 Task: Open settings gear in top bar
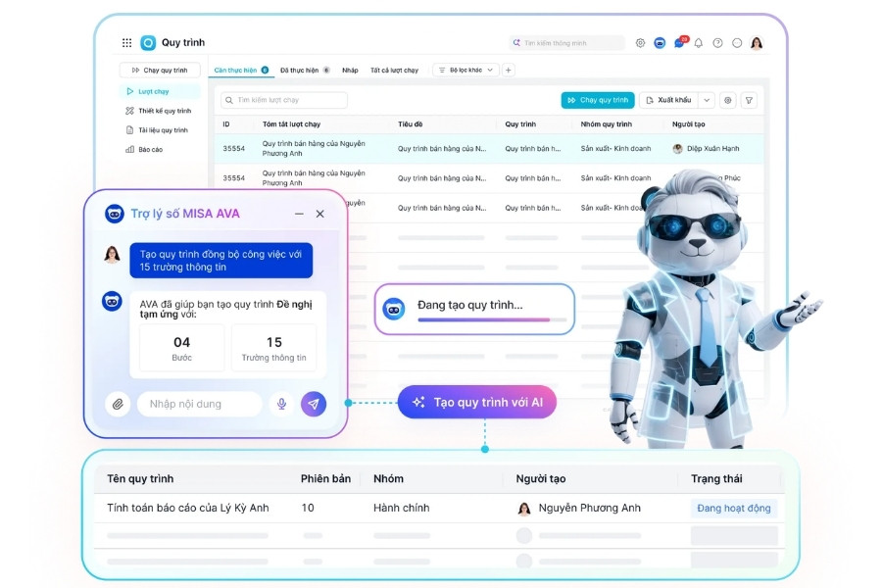coord(640,43)
